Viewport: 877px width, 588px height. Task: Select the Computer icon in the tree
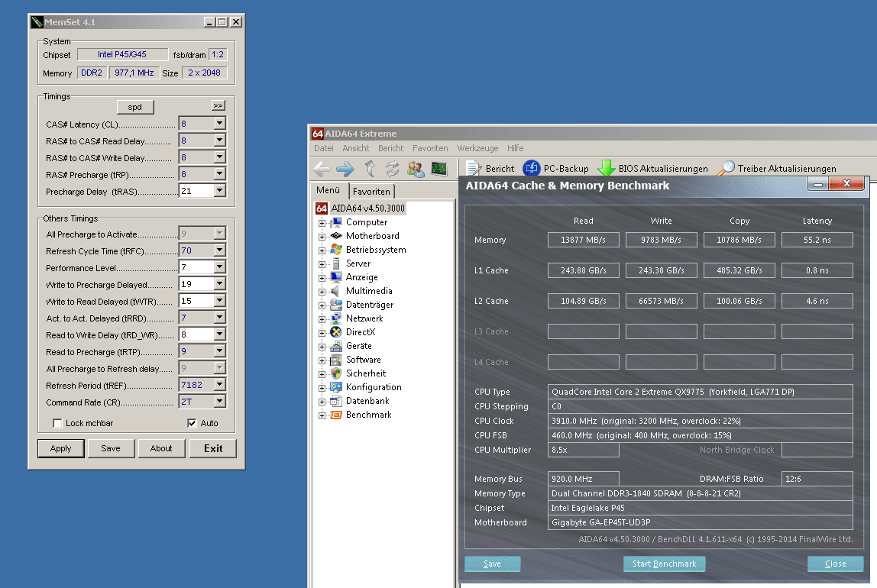coord(335,222)
